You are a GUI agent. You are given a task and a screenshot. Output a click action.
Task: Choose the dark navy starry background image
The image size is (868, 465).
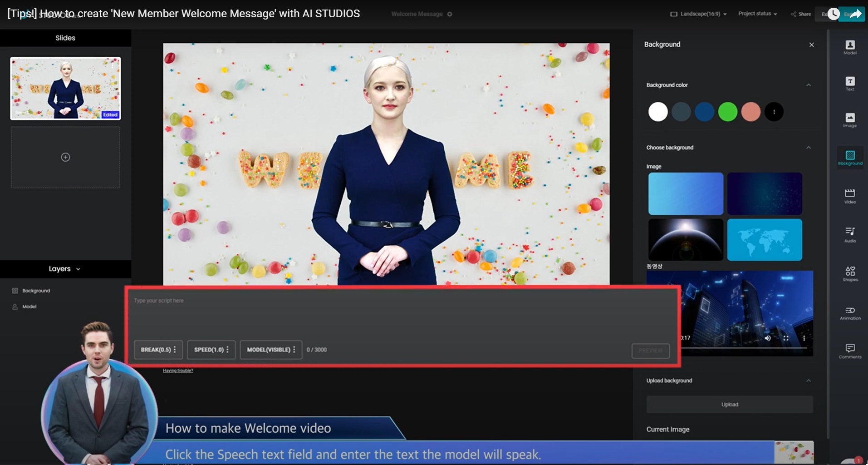click(x=765, y=193)
